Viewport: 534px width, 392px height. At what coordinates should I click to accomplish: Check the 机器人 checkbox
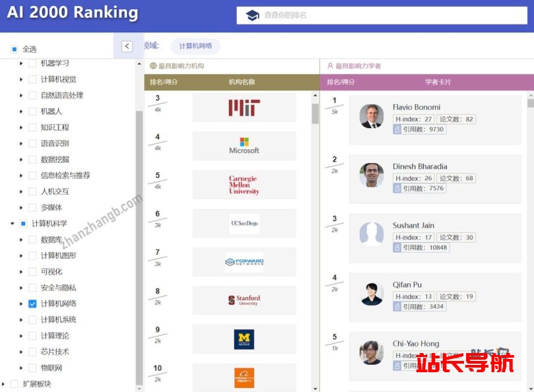click(x=32, y=112)
